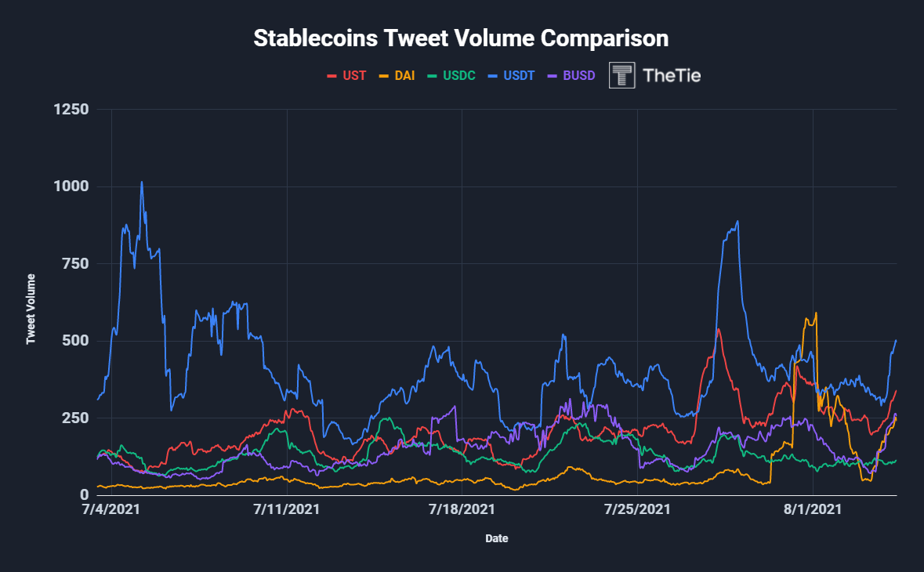
Task: Click the blue USDT legend color marker
Action: (493, 76)
